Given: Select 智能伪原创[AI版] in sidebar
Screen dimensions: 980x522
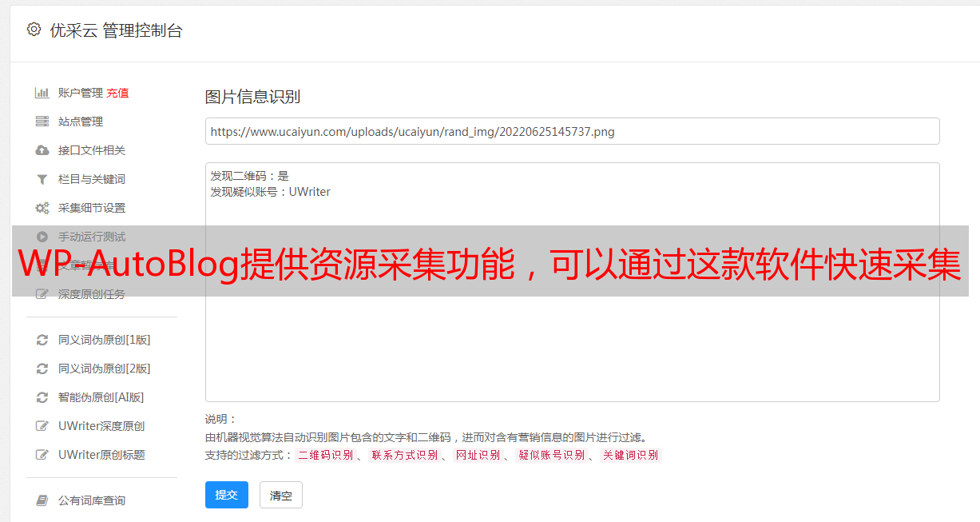Looking at the screenshot, I should click(x=101, y=397).
